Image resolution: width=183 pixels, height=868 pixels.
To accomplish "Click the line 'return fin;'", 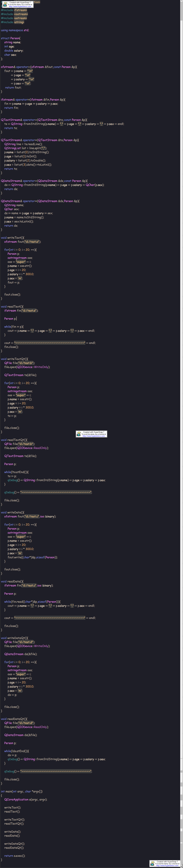I will click(x=12, y=108).
